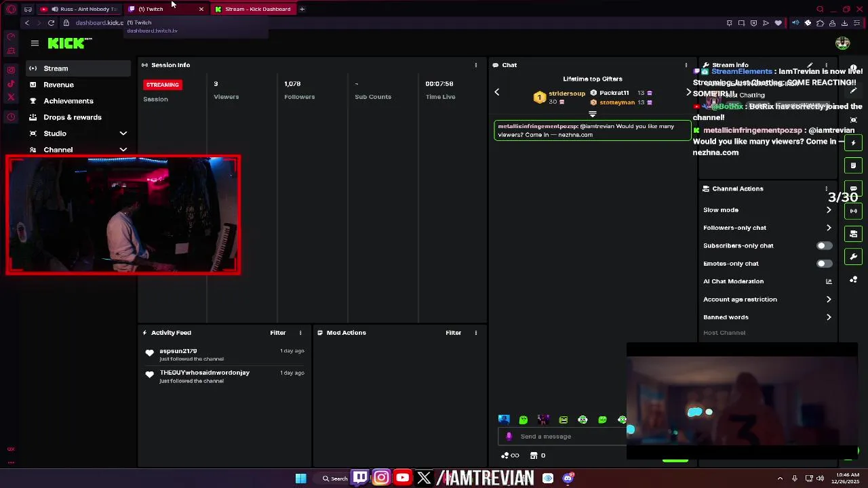Open the chat shop icon
The width and height of the screenshot is (868, 488).
click(x=534, y=455)
